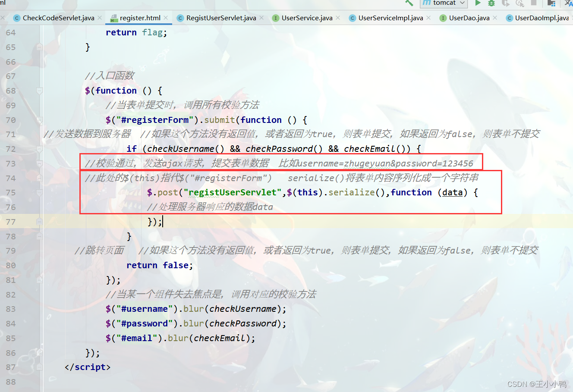
Task: Collapse the fold marker at line 75
Action: pos(39,193)
